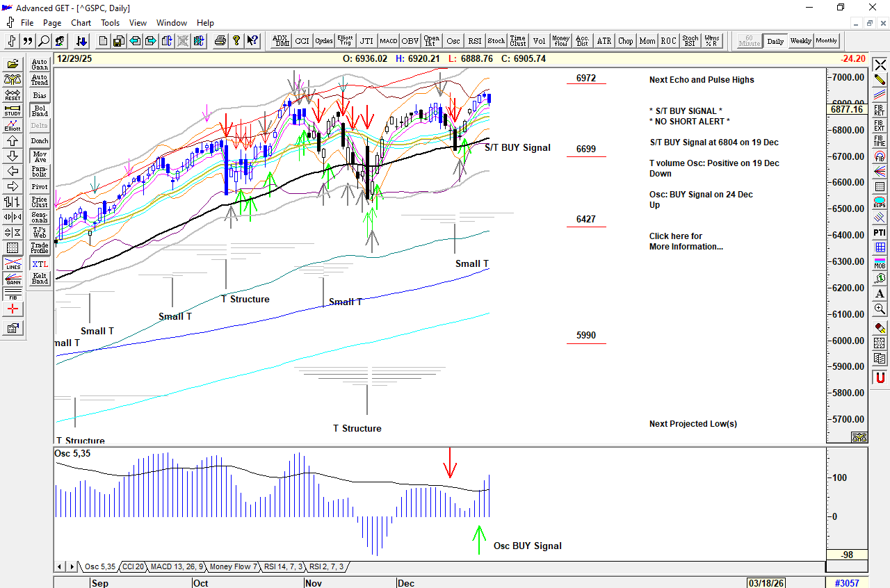Open the Tools menu

110,23
